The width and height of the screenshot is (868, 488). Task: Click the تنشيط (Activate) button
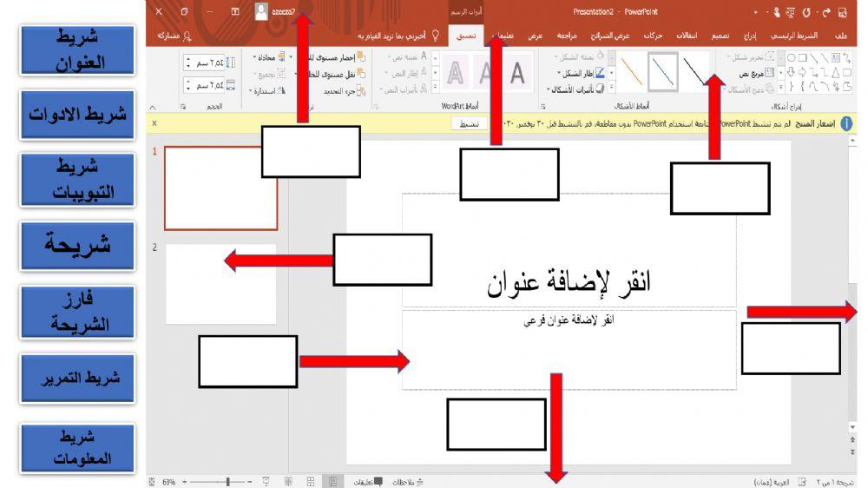pos(469,123)
